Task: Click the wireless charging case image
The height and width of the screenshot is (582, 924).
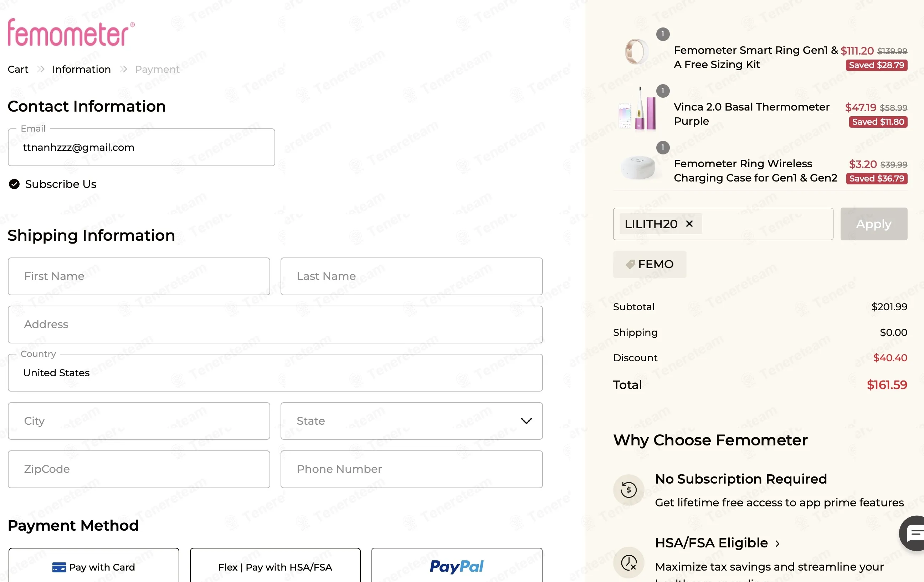Action: click(x=638, y=167)
